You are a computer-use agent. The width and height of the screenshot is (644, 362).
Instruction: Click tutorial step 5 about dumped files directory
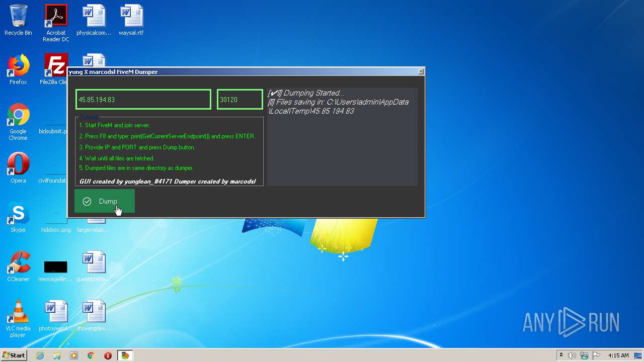click(136, 168)
